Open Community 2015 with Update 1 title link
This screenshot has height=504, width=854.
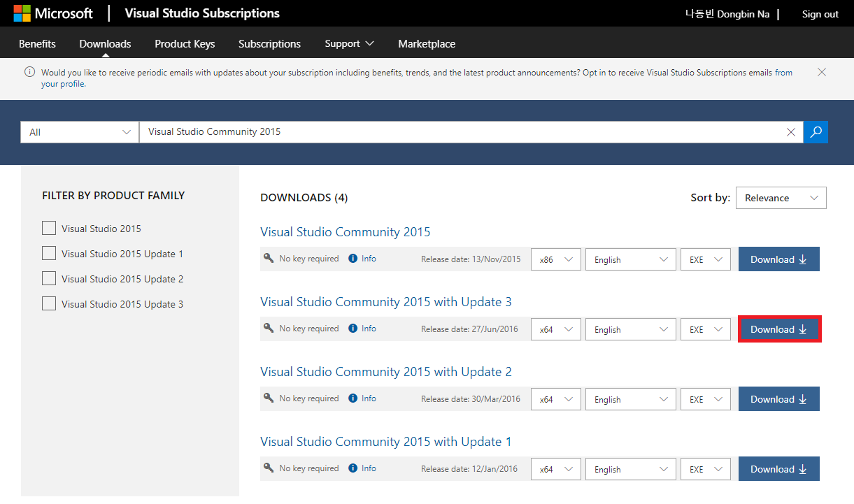(385, 441)
